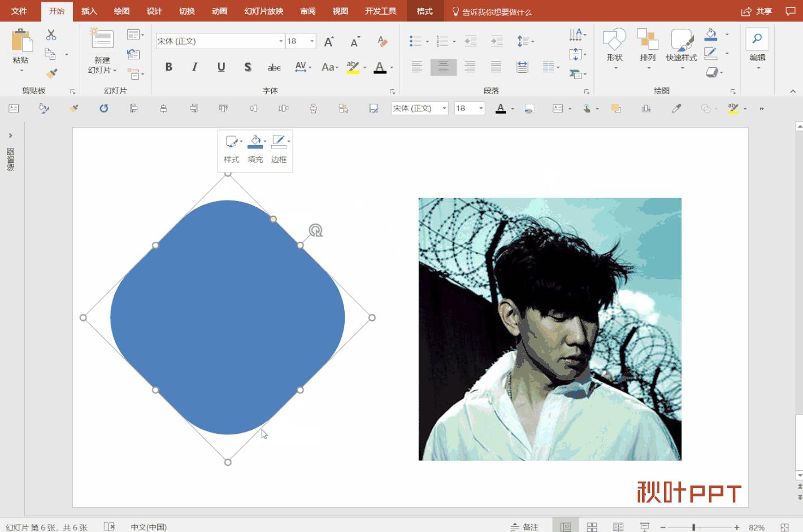This screenshot has width=803, height=532.
Task: Toggle align text left
Action: [416, 67]
